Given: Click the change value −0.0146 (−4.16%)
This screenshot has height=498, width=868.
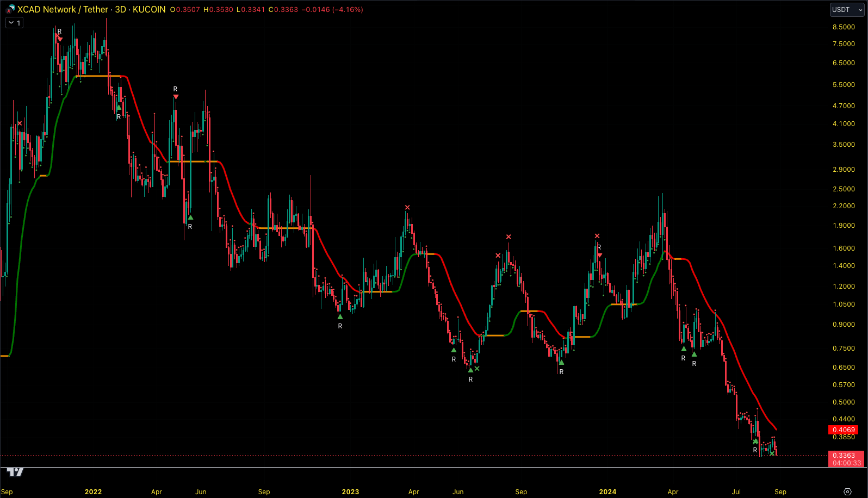Looking at the screenshot, I should pos(332,10).
